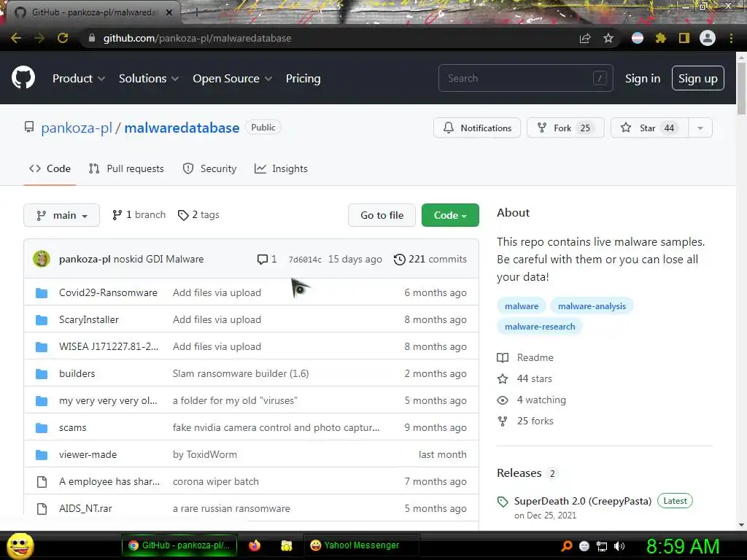View the 1 branch link
747x560 pixels.
pyautogui.click(x=139, y=215)
